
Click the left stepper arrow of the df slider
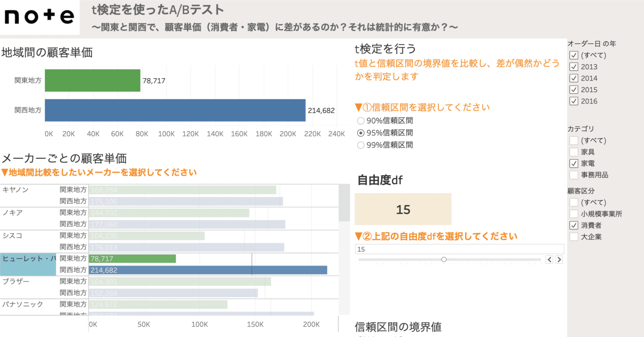549,260
